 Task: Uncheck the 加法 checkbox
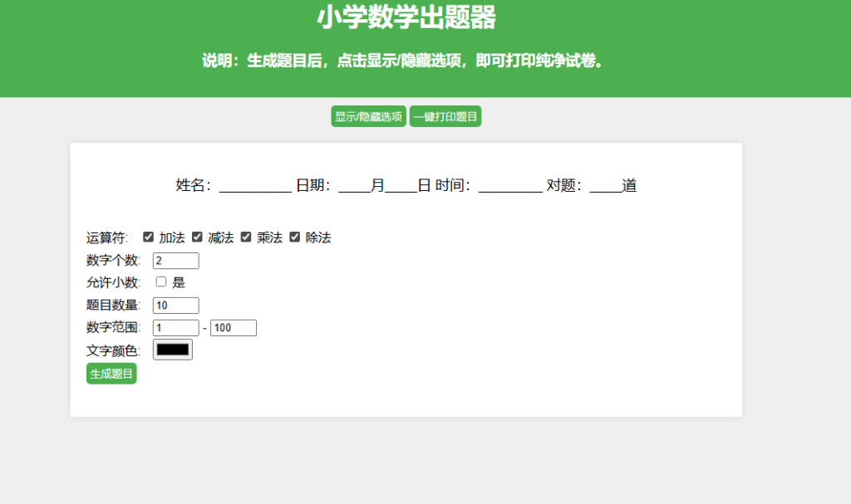coord(149,237)
